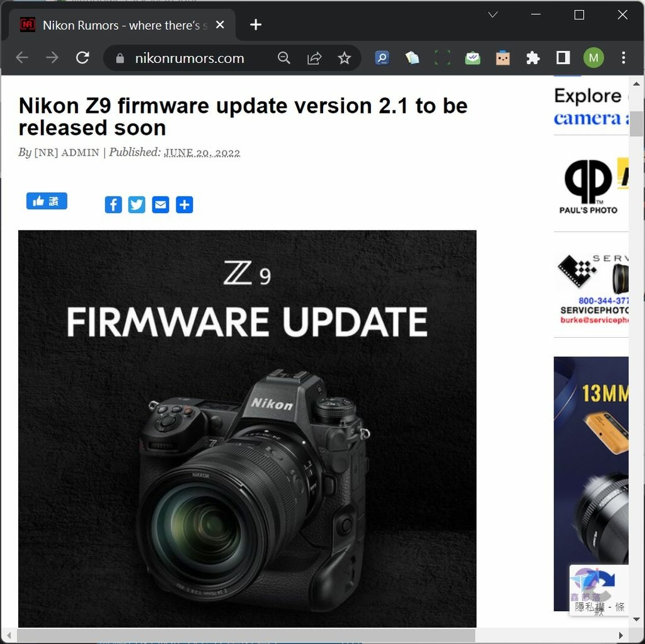Open the green screenshot frame extension
The width and height of the screenshot is (645, 644).
(x=442, y=58)
